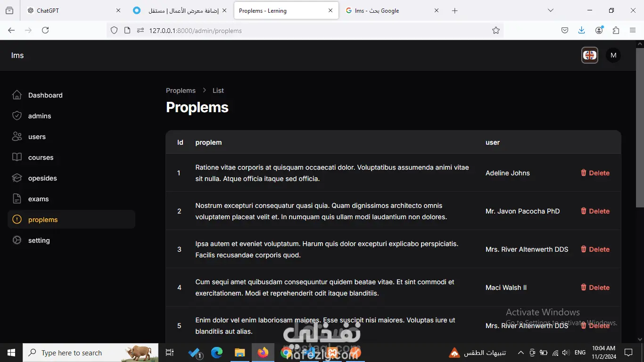Select the exams document icon in sidebar
The width and height of the screenshot is (644, 362).
pyautogui.click(x=17, y=199)
